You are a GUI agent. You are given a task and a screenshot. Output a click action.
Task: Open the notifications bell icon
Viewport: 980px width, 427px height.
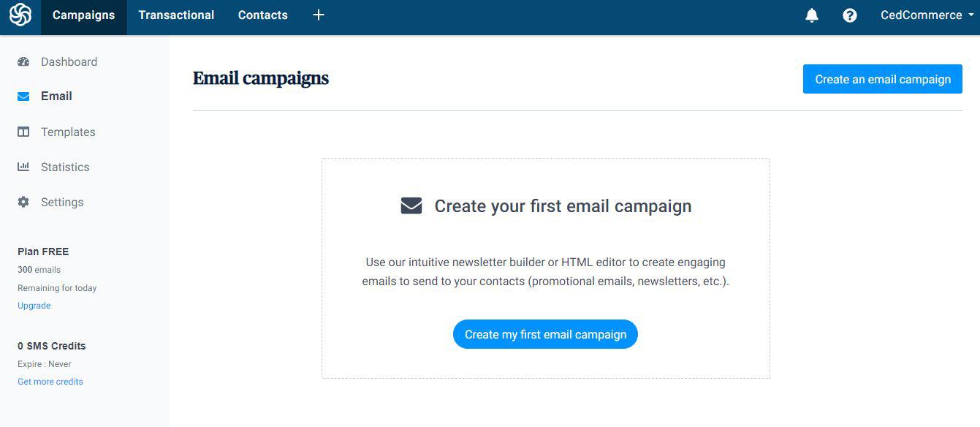tap(812, 15)
